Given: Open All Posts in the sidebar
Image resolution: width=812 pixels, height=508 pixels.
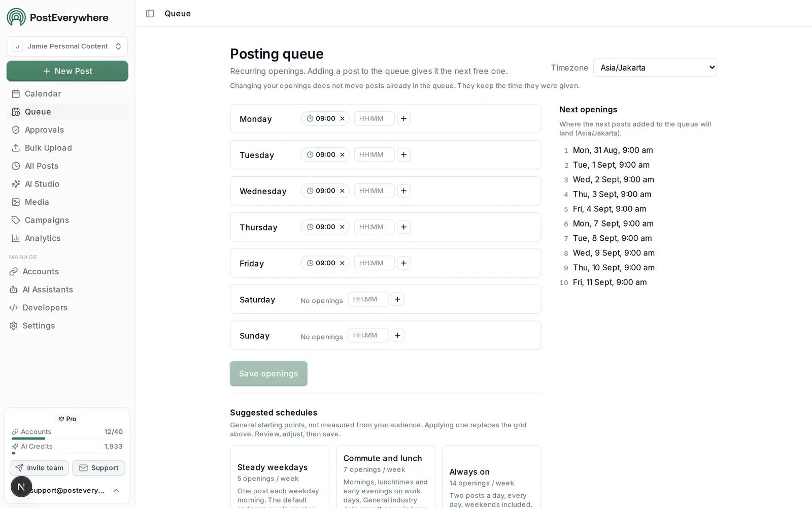Looking at the screenshot, I should [67, 166].
